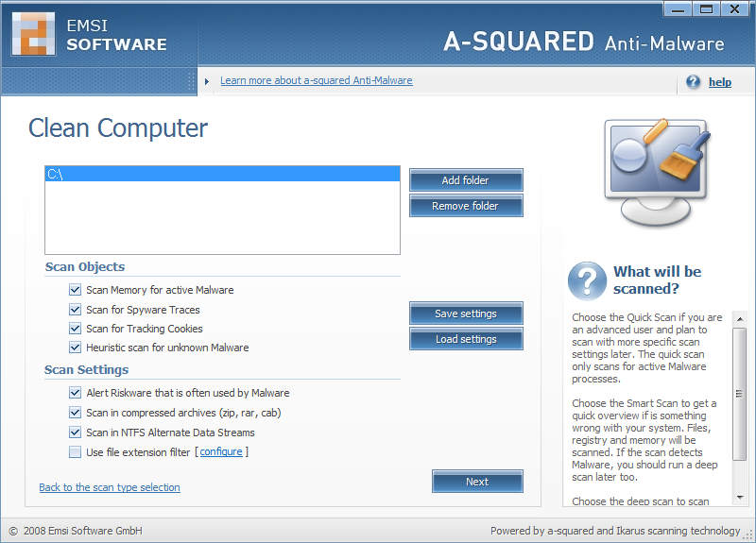Toggle Scan for Spyware Traces checkbox
Viewport: 756px width, 543px height.
[75, 310]
